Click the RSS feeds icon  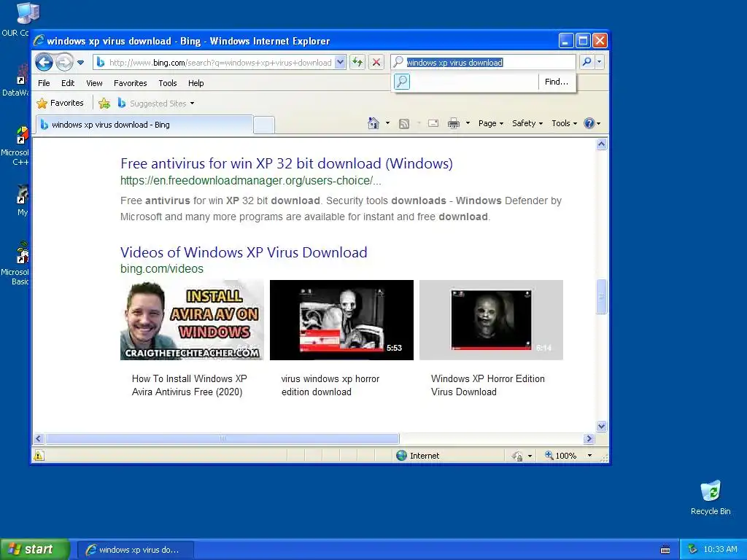pyautogui.click(x=404, y=124)
